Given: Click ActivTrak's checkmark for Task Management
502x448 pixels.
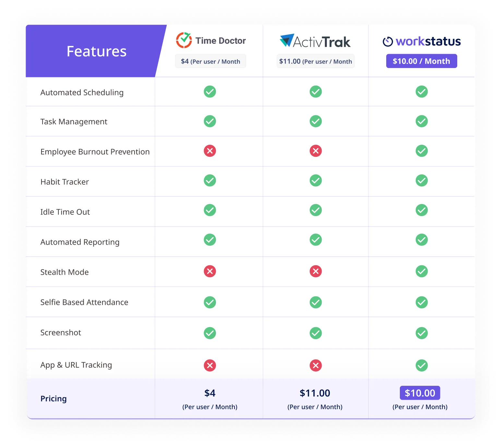Looking at the screenshot, I should 316,121.
